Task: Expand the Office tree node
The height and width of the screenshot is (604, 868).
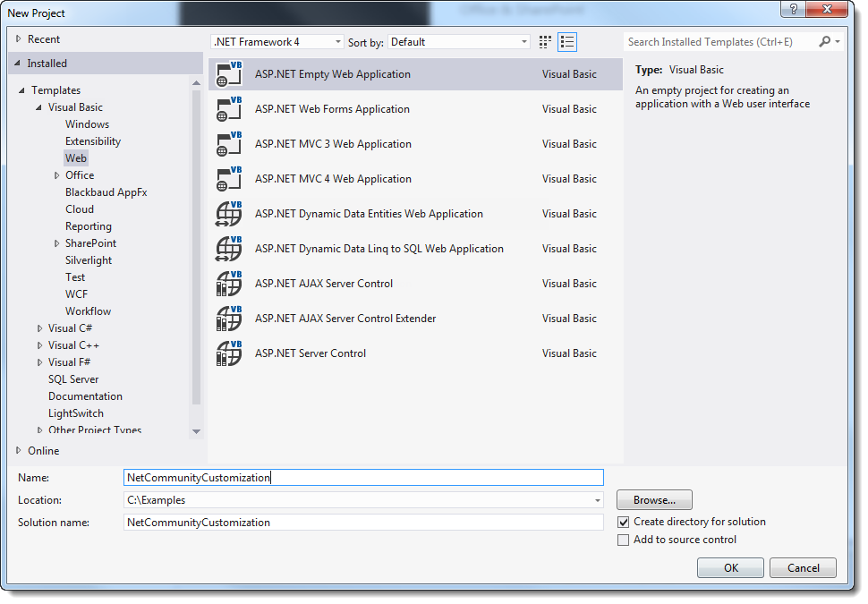Action: [56, 175]
